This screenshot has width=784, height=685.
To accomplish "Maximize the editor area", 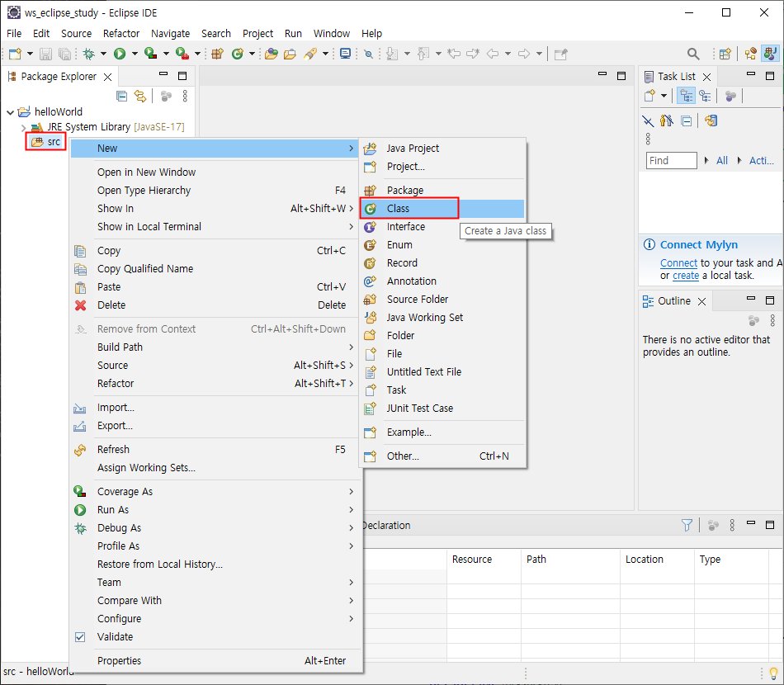I will point(621,76).
